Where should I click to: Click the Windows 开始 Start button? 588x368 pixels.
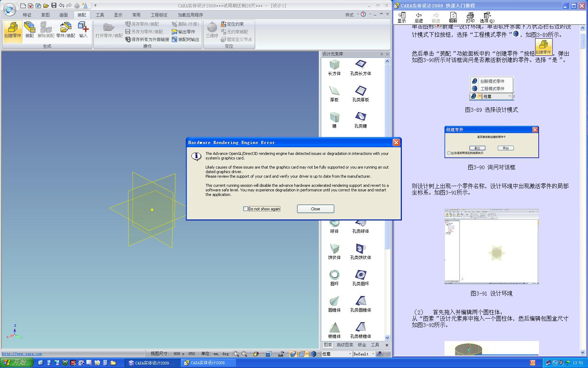coord(16,363)
